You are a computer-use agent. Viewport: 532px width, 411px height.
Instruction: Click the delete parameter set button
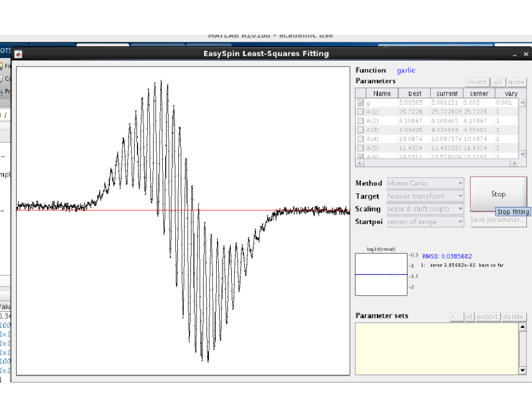tap(513, 317)
